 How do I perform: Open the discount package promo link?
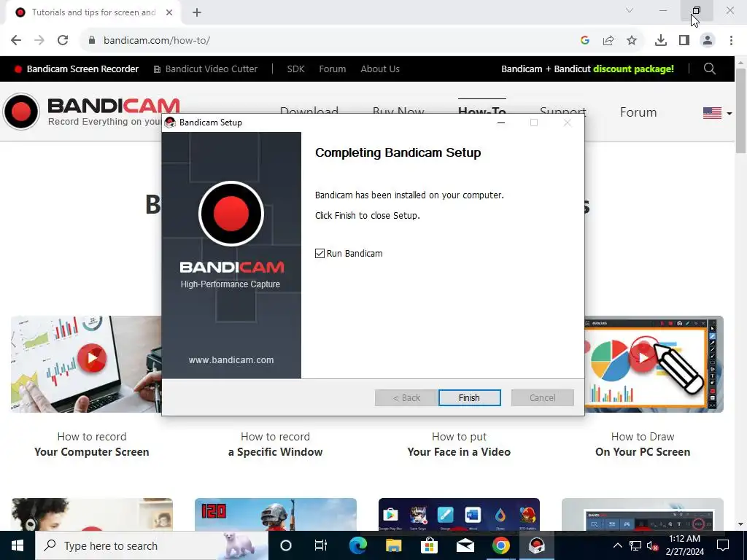[587, 69]
